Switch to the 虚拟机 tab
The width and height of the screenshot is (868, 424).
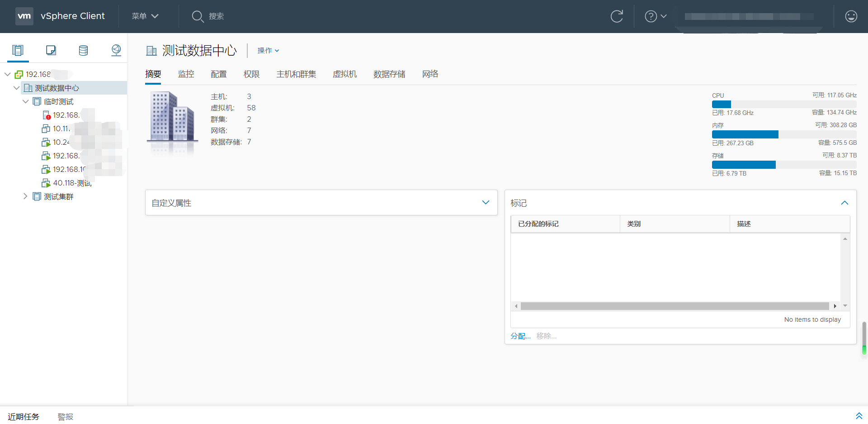(344, 74)
